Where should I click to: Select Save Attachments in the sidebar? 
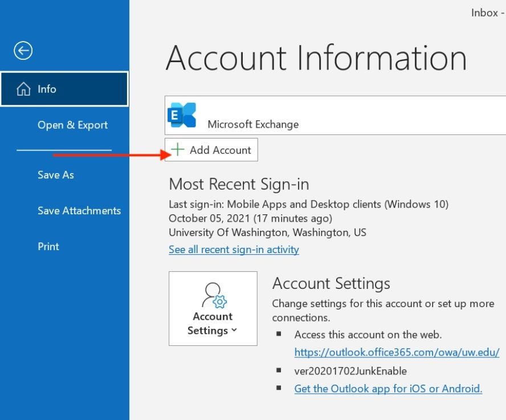[79, 210]
